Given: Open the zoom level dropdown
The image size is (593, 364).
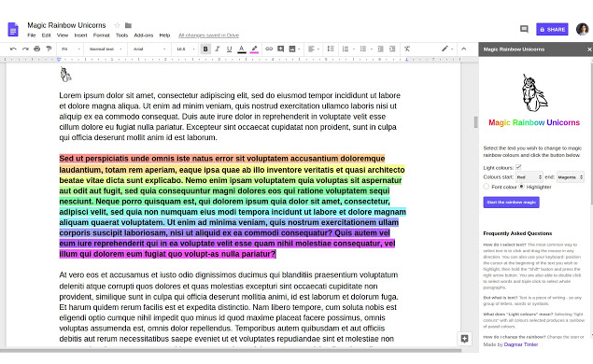Looking at the screenshot, I should pos(71,49).
